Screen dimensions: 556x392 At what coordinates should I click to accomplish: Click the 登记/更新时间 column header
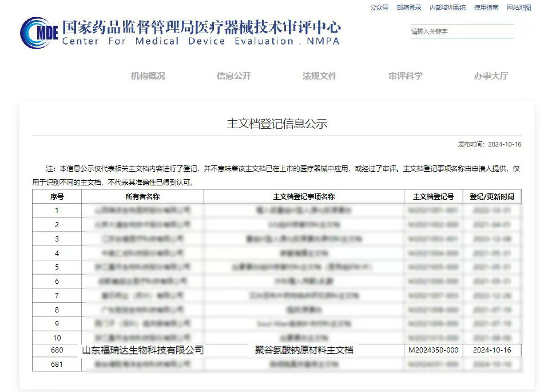[x=491, y=196]
